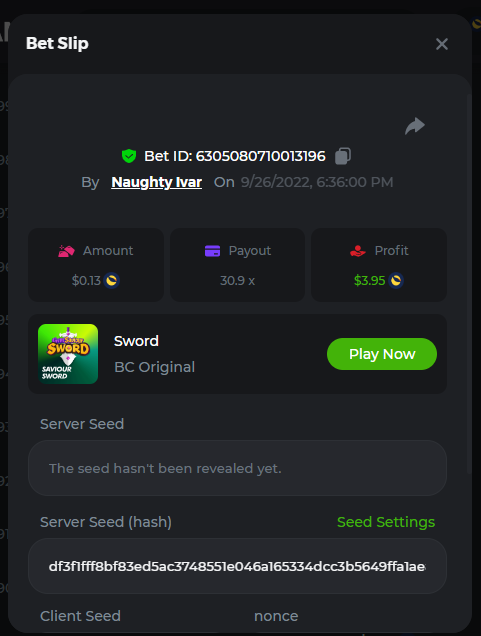Screen dimensions: 481x636
Task: Click the BC Original label
Action: pyautogui.click(x=155, y=367)
